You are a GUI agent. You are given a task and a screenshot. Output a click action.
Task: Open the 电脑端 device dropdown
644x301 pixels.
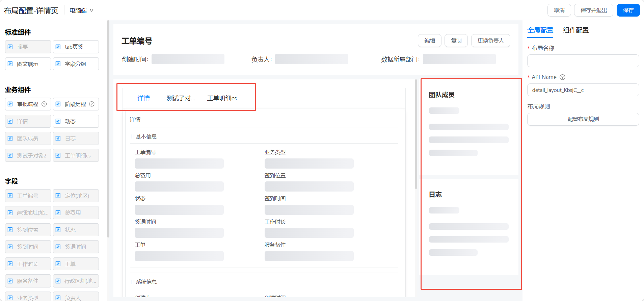81,10
